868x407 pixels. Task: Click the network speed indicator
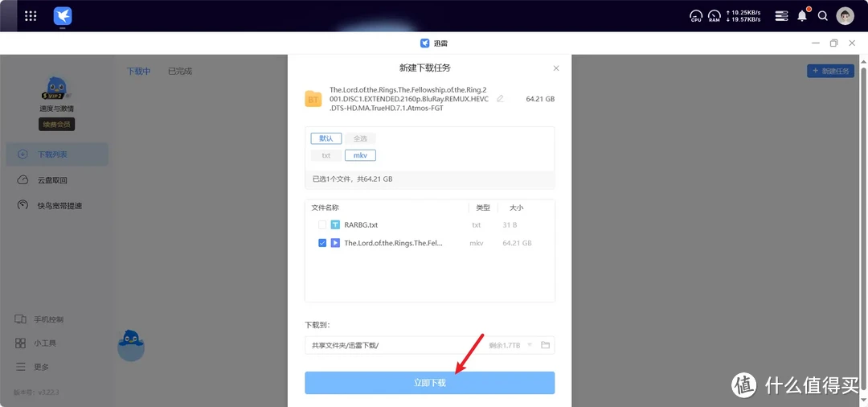[743, 16]
